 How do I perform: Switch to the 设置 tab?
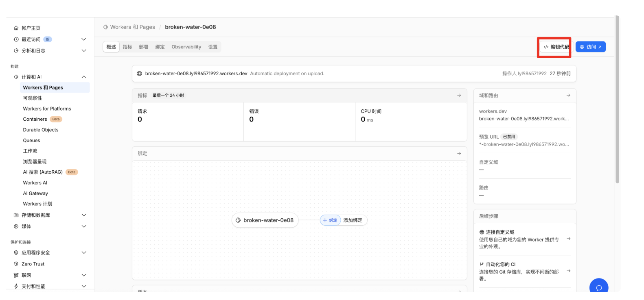pyautogui.click(x=212, y=47)
